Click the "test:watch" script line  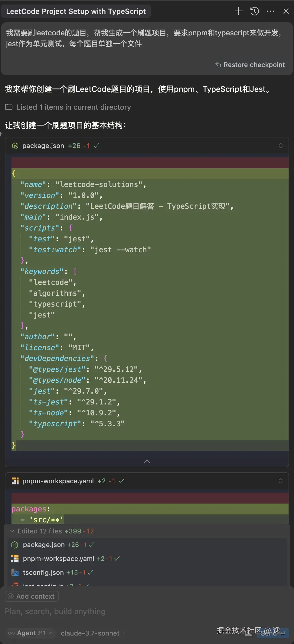point(150,250)
